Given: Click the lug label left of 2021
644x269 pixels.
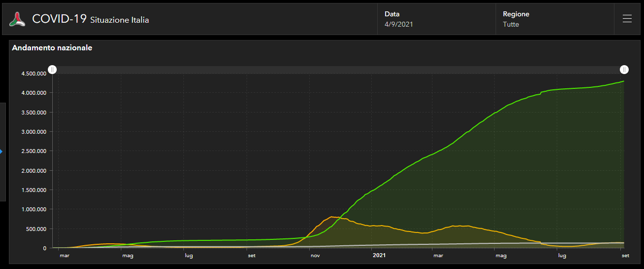Looking at the screenshot, I should pyautogui.click(x=189, y=256).
